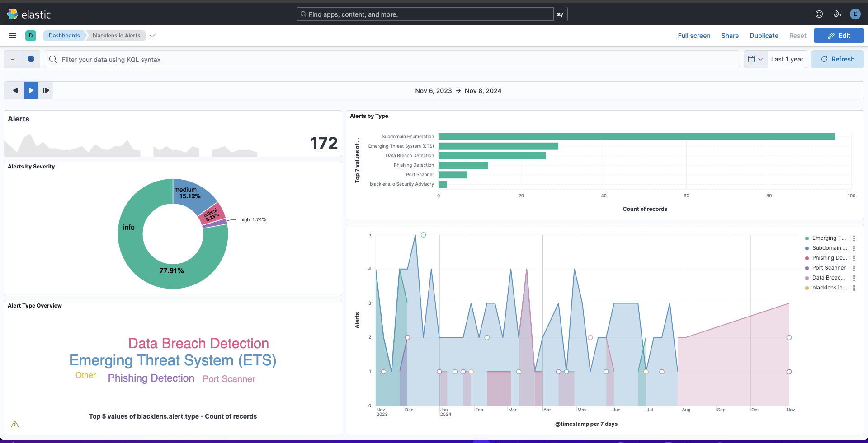Viewport: 868px width, 443px height.
Task: Open the user profile avatar labeled E
Action: (855, 14)
